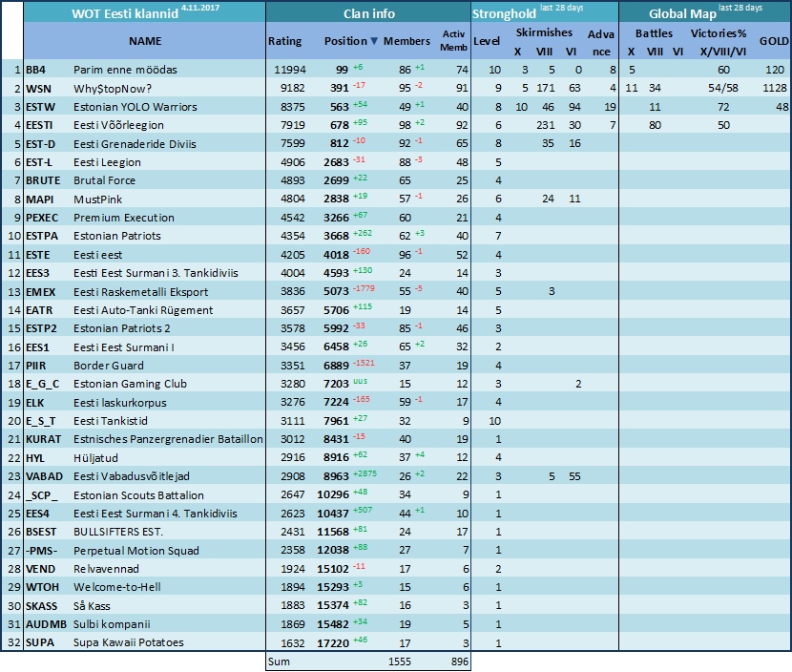Select the Rating column header
Image resolution: width=792 pixels, height=672 pixels.
click(285, 41)
